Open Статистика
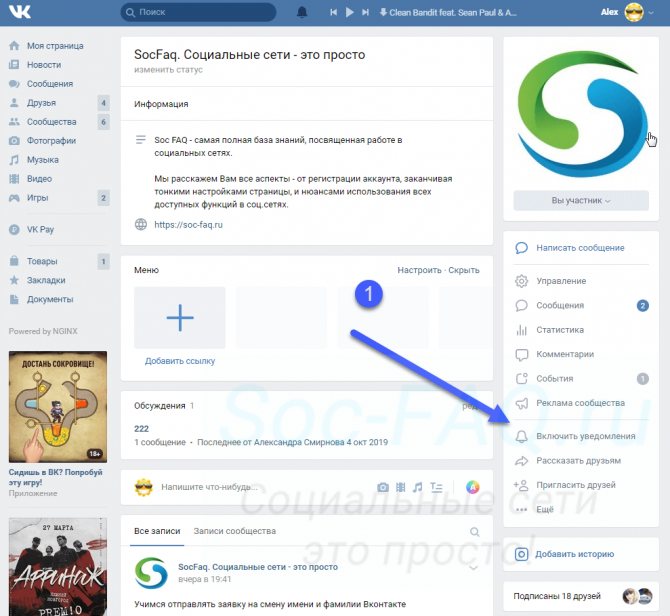Image resolution: width=670 pixels, height=616 pixels. click(x=560, y=330)
